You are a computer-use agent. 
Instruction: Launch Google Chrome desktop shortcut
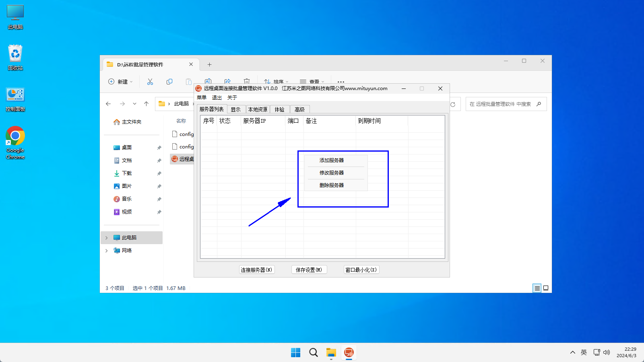pyautogui.click(x=15, y=143)
